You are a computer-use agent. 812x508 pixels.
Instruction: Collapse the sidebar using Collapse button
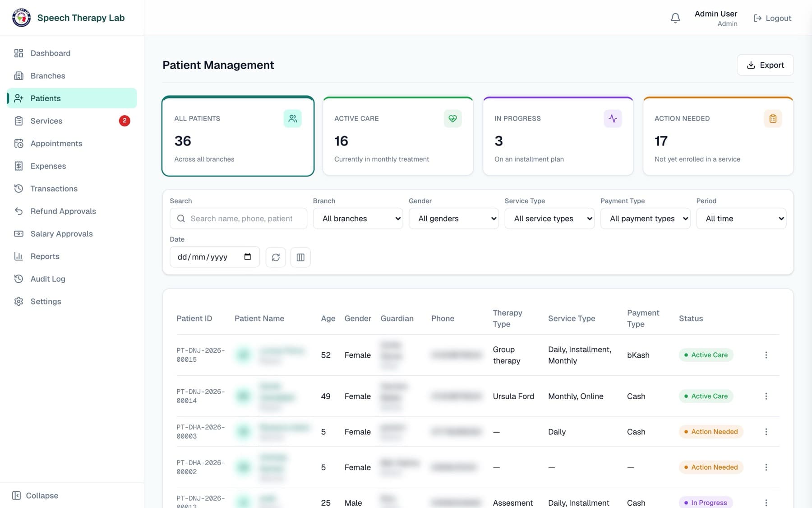[x=35, y=495]
